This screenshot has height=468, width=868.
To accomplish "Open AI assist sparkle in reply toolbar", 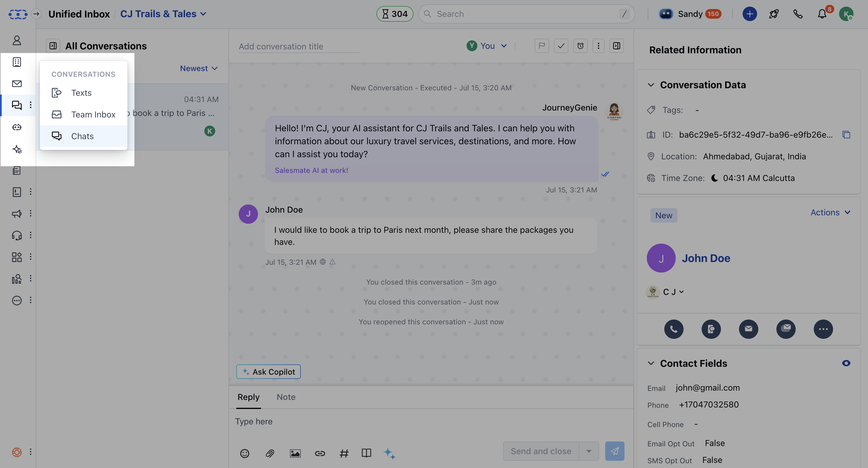I will click(x=389, y=453).
